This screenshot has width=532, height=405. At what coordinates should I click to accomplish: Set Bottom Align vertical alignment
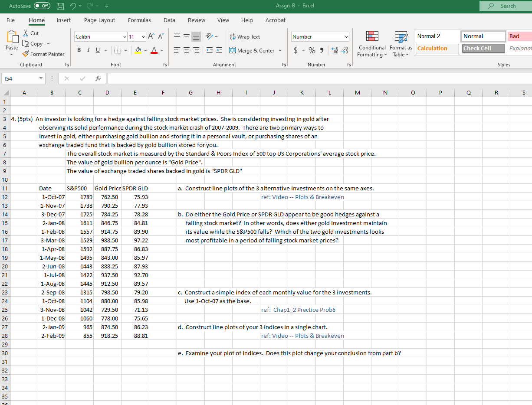coord(196,37)
